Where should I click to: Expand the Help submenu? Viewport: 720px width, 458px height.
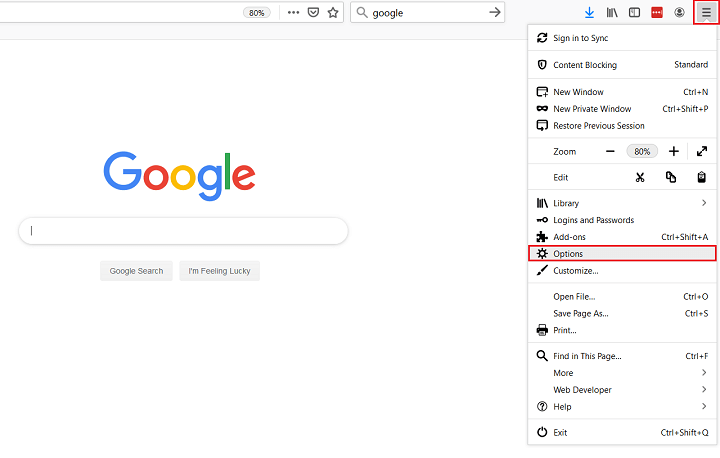[622, 407]
